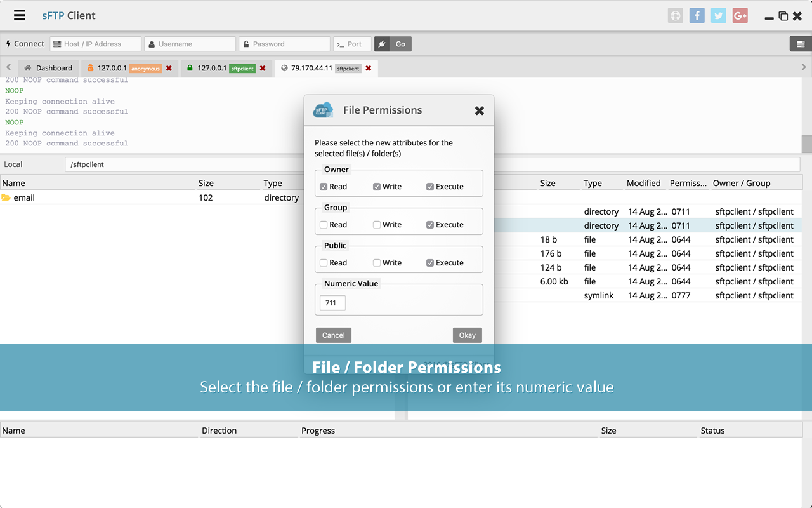Screen dimensions: 812x508
Task: Click the Numeric Value field showing 711
Action: tap(332, 303)
